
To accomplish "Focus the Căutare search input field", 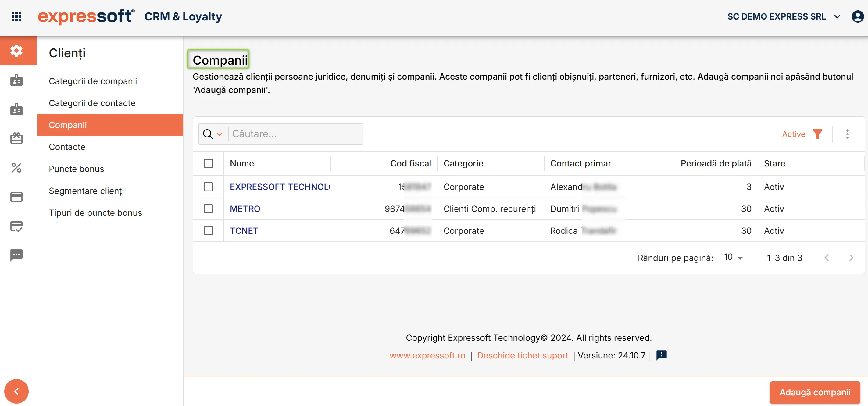I will (x=295, y=134).
